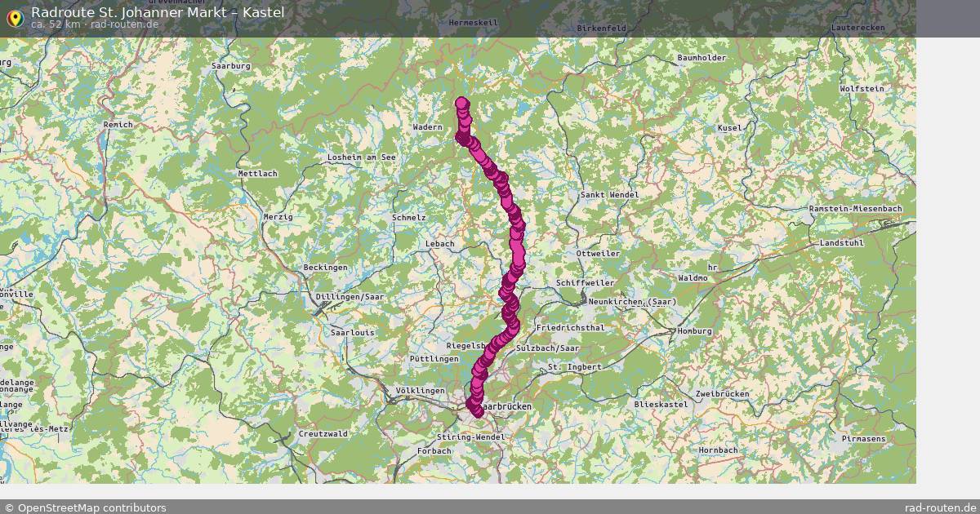Screen dimensions: 980x514
Task: Click the Homburg town label
Action: pyautogui.click(x=694, y=331)
